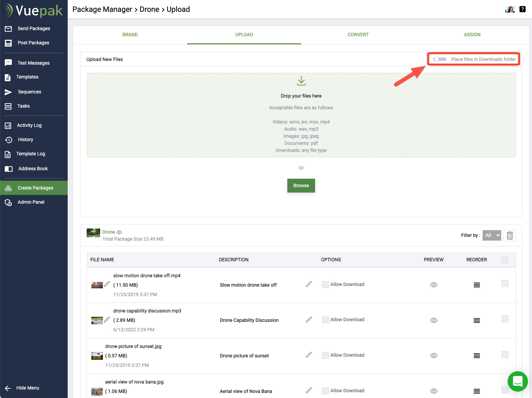Open the green chat support bubble

click(517, 381)
